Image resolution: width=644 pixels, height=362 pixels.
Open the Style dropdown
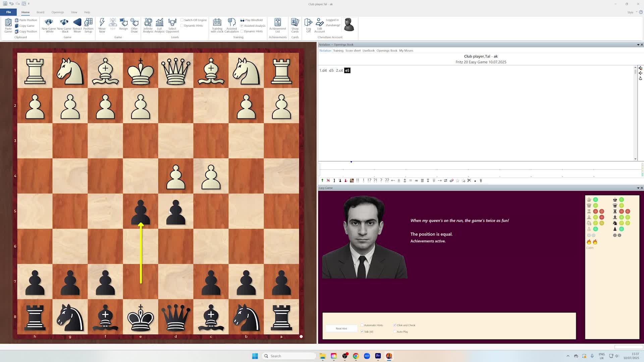click(x=632, y=12)
